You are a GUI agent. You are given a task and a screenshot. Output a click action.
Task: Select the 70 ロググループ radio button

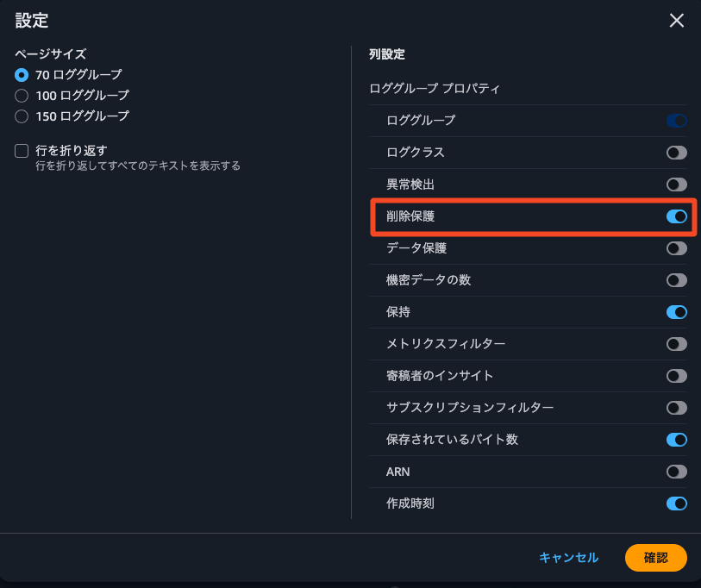(21, 76)
